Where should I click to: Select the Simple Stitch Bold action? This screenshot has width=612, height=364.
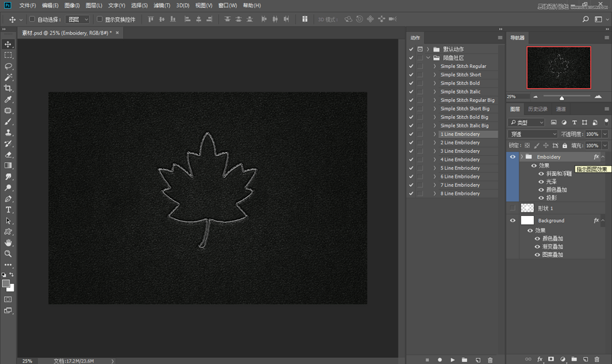click(460, 84)
